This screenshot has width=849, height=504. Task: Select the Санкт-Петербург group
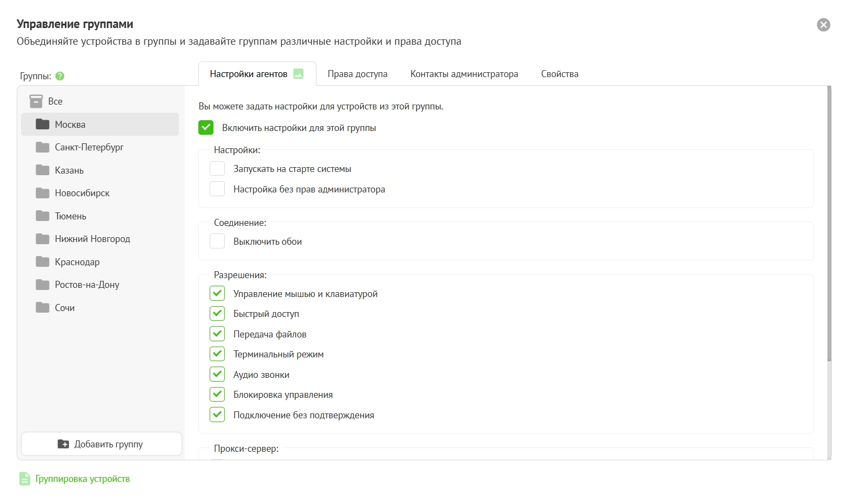point(89,147)
